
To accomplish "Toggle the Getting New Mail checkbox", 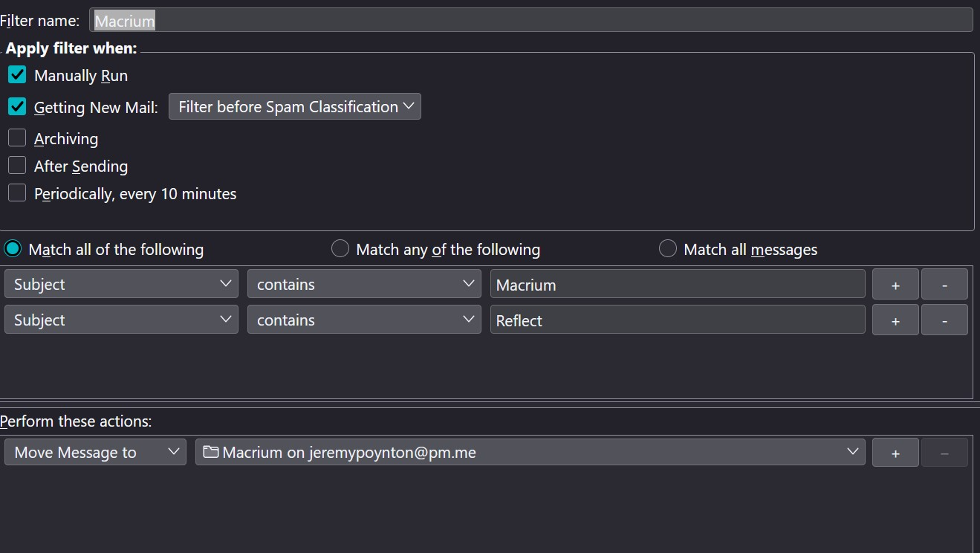I will (17, 107).
